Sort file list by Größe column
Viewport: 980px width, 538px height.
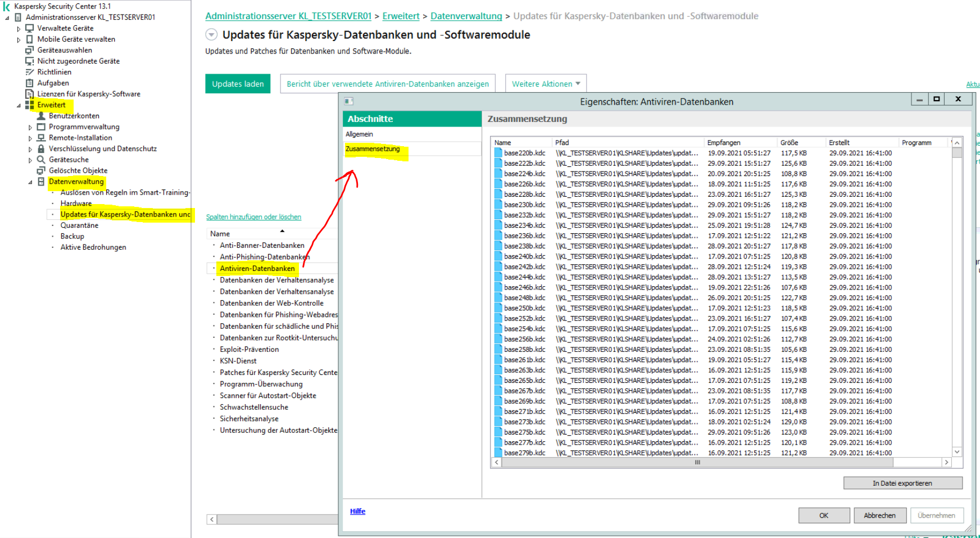click(x=789, y=143)
